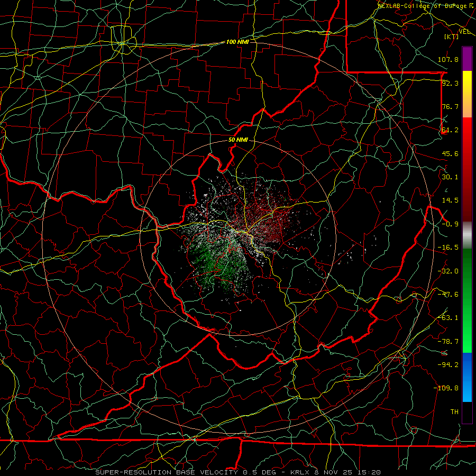
Task: Click the "100 NMI" range ring label
Action: pyautogui.click(x=237, y=42)
